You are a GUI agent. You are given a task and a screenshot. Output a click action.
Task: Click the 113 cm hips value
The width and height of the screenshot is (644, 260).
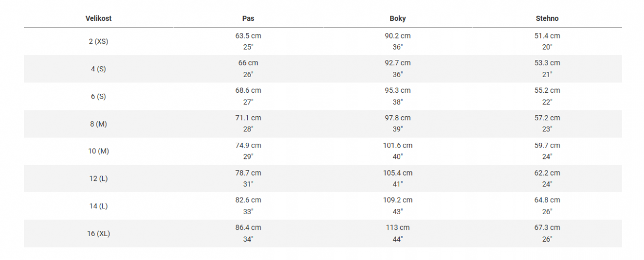[x=398, y=228]
